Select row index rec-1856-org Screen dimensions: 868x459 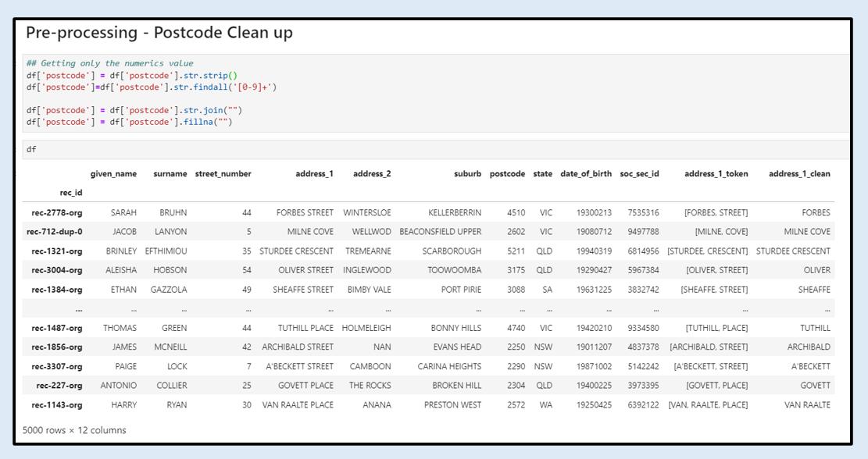[x=57, y=347]
